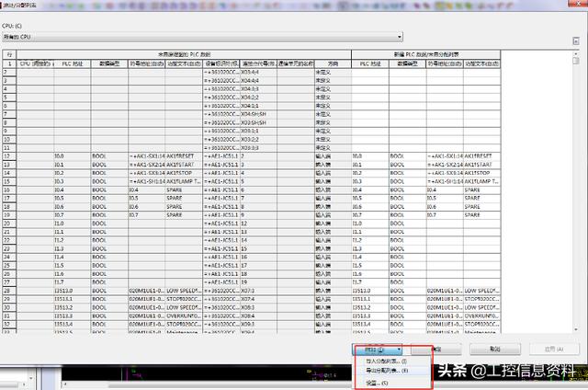588x390 pixels.
Task: Click the CPU column header
Action: coord(36,63)
